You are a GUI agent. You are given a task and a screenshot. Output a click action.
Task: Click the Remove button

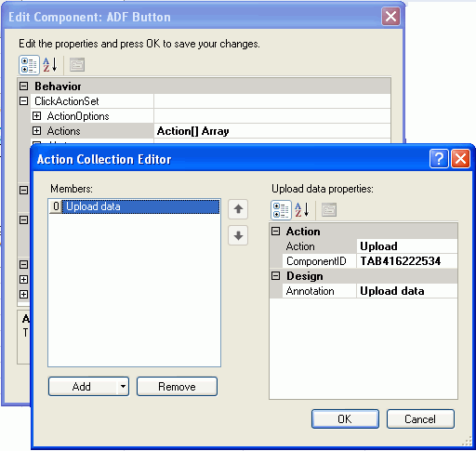(x=177, y=386)
